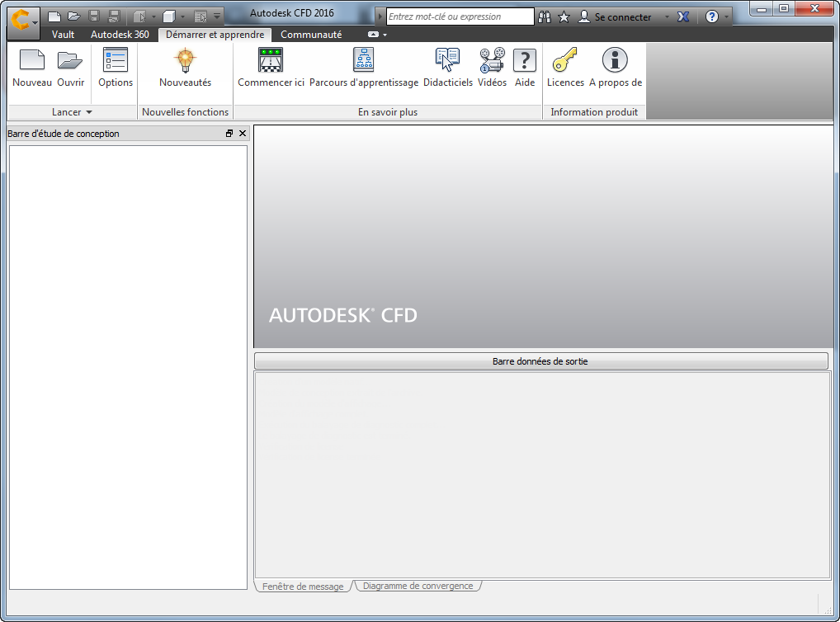The height and width of the screenshot is (622, 840).
Task: Click inside the design study tree panel
Action: pyautogui.click(x=128, y=368)
